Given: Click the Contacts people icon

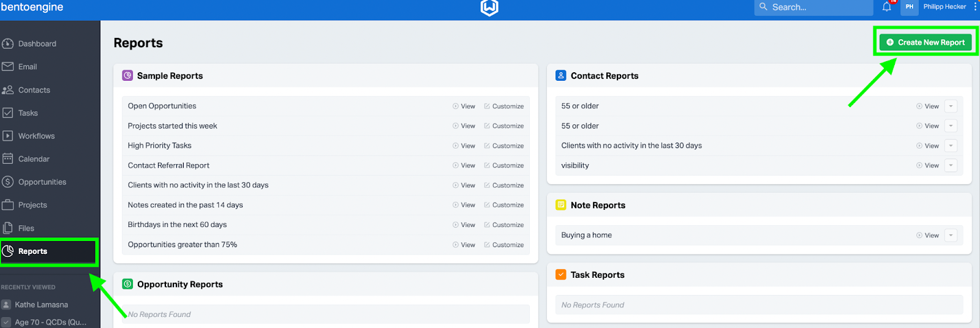Looking at the screenshot, I should point(8,90).
